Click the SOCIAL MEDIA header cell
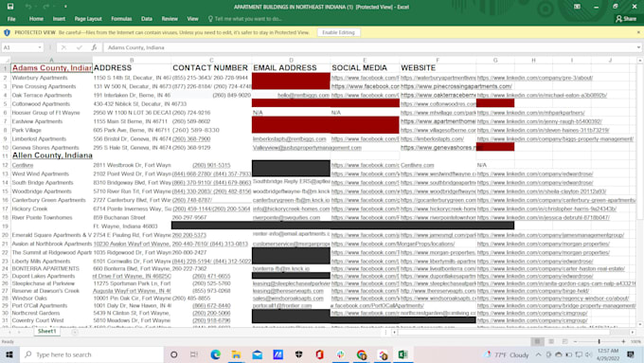Screen dimensions: 644x363 [365, 68]
